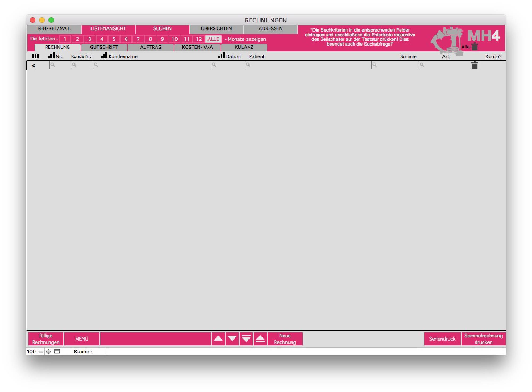Toggle the status toolbar window icon
The height and width of the screenshot is (392, 532).
point(57,351)
